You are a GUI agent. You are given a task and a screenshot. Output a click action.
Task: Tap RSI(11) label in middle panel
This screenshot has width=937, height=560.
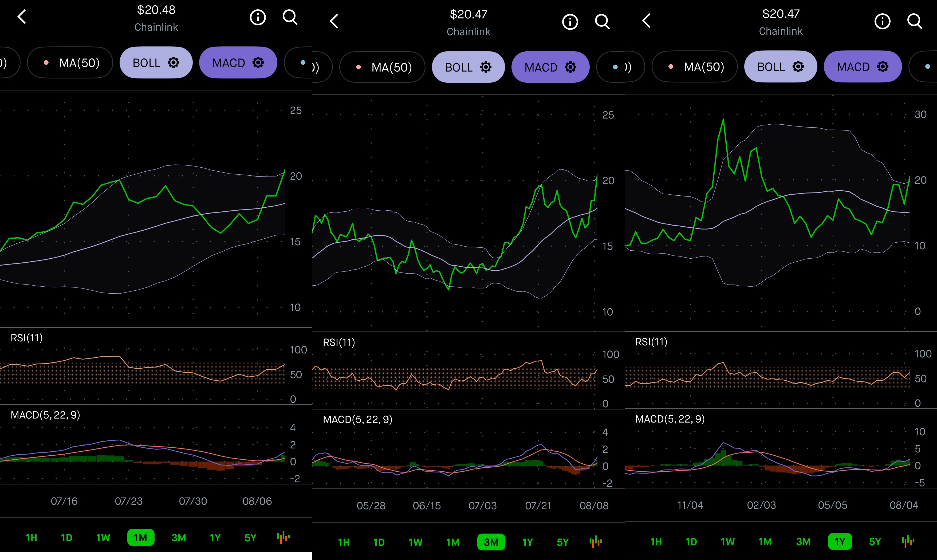(x=339, y=342)
